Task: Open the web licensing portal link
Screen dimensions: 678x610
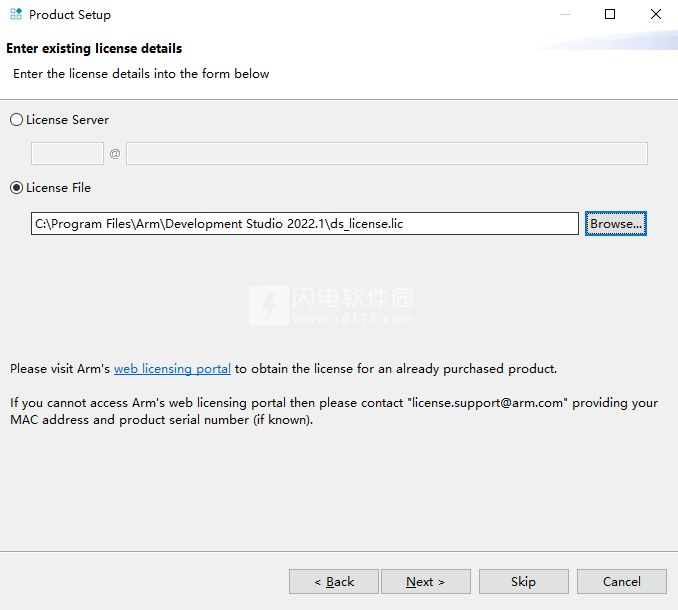Action: pos(172,369)
